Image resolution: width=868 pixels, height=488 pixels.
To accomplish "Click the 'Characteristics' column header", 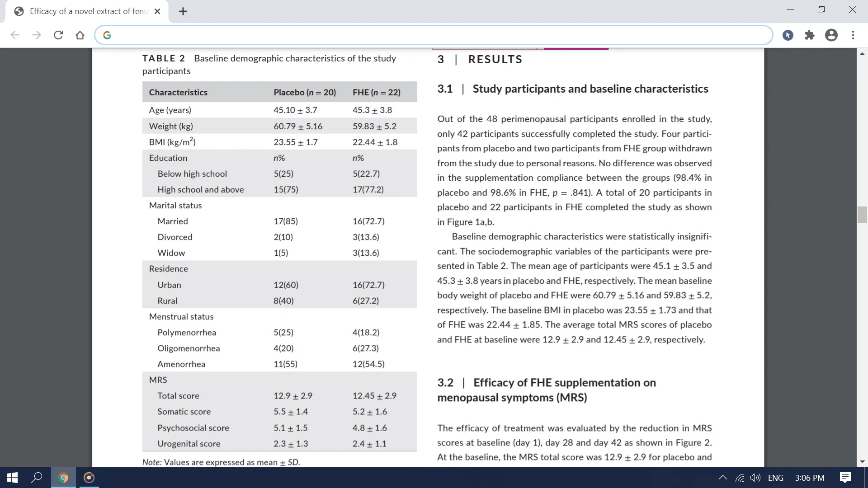I will click(x=178, y=92).
